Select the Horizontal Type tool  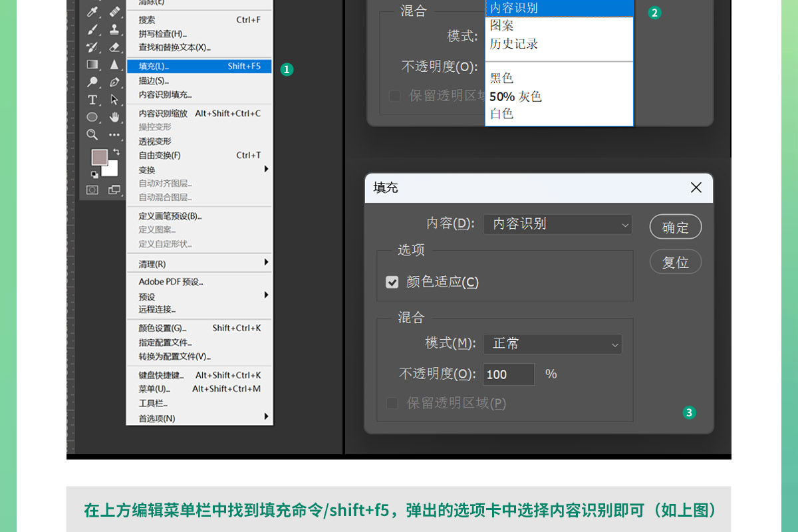[92, 100]
